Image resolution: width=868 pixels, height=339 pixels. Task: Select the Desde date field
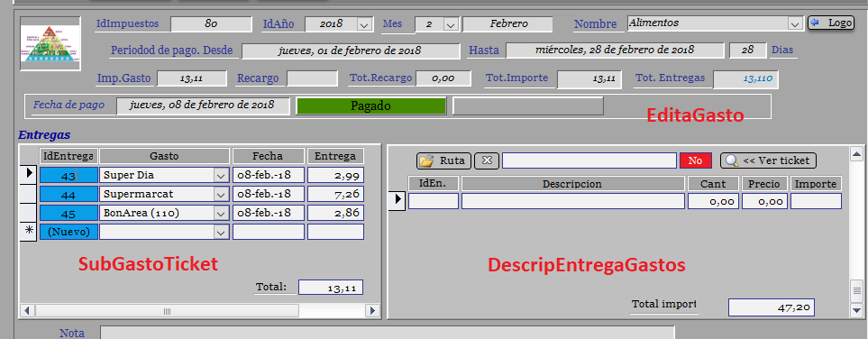coord(351,51)
